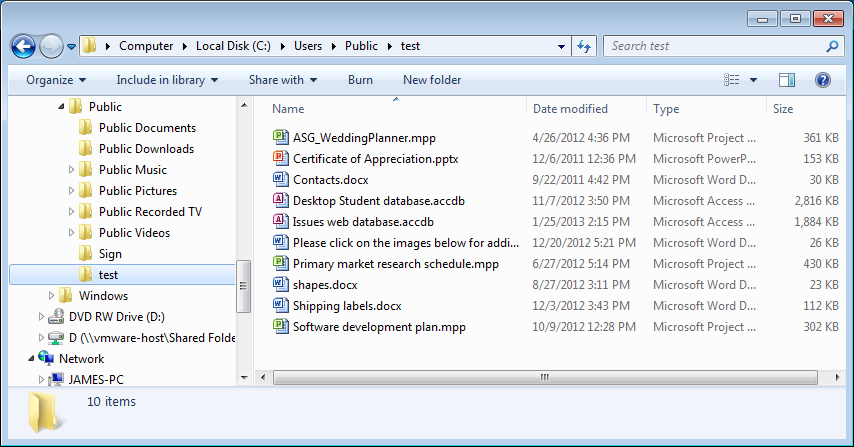Click the Help question mark icon
Screen dimensions: 854x447
[x=822, y=80]
